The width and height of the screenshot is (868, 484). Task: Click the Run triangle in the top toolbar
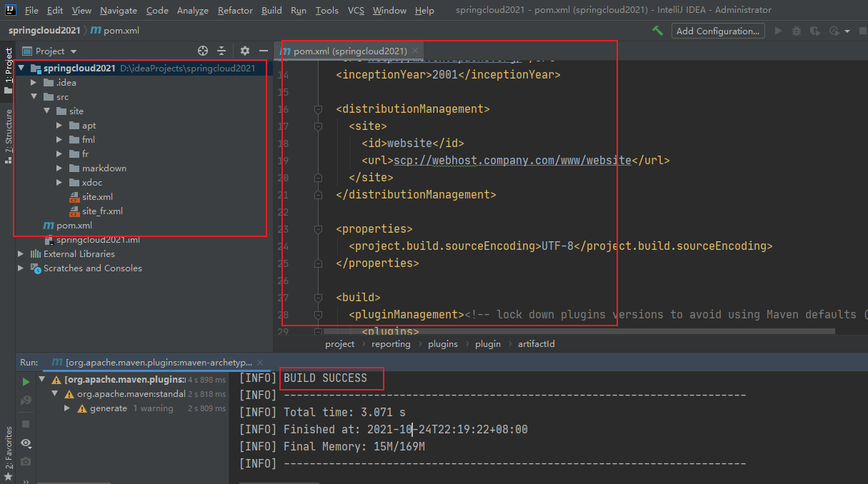click(778, 31)
